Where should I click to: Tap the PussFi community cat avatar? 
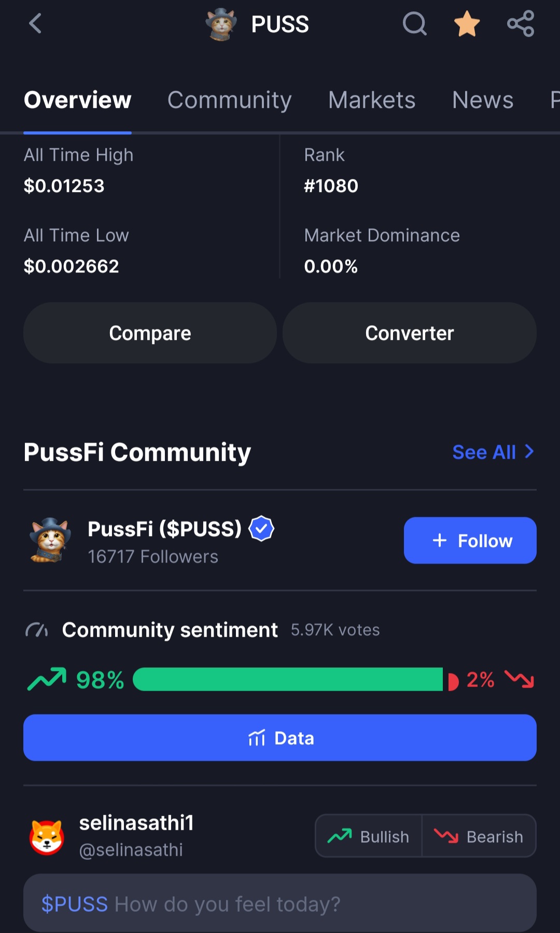[x=50, y=540]
